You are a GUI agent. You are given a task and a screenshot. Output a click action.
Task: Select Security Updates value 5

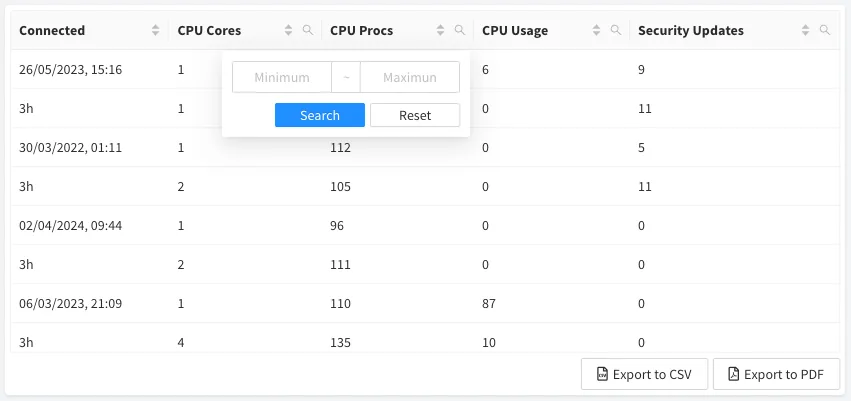[x=642, y=148]
